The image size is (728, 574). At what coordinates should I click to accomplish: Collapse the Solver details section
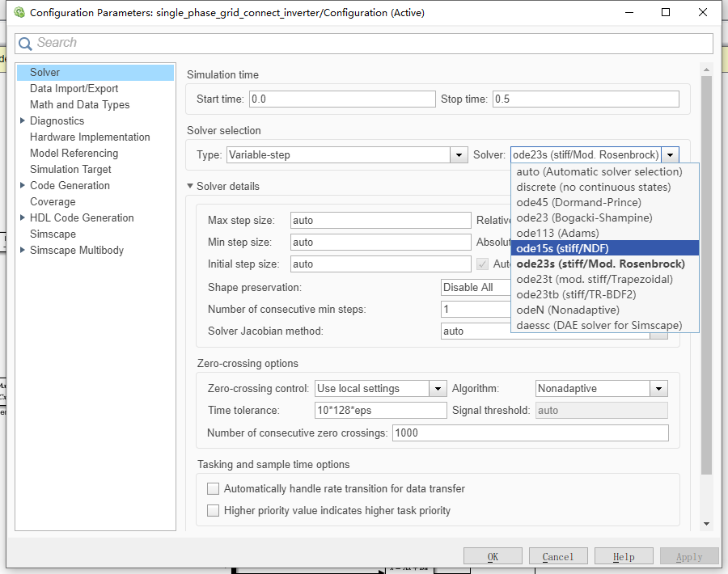point(192,186)
